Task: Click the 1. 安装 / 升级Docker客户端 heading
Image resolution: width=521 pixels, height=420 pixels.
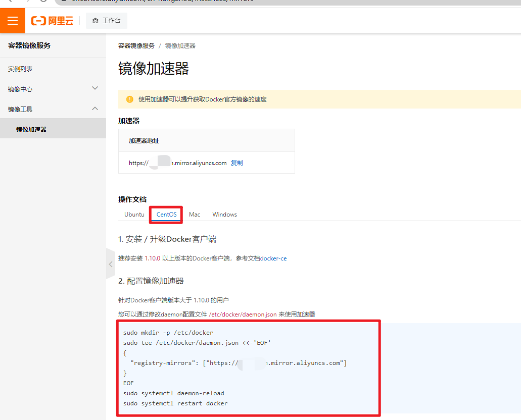Action: coord(167,239)
